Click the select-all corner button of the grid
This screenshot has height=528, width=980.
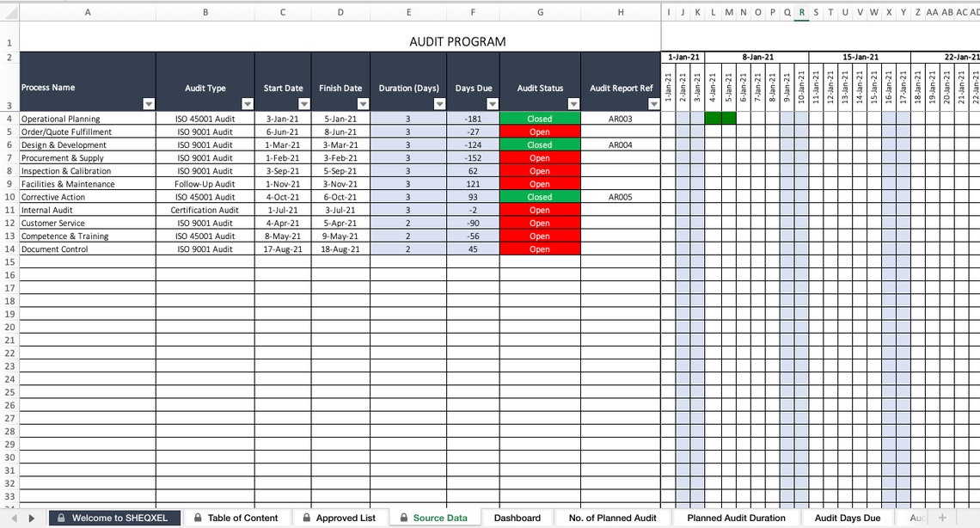pos(9,11)
